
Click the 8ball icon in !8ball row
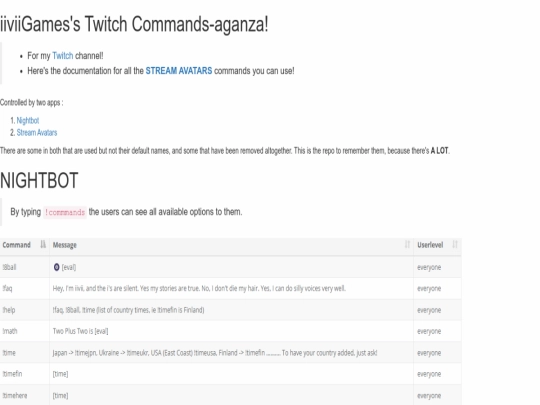[x=56, y=267]
